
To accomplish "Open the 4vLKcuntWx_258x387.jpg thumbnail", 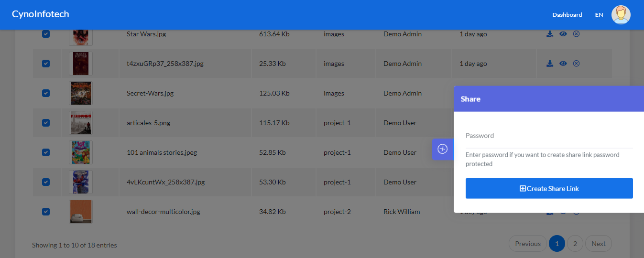I will coord(81,182).
